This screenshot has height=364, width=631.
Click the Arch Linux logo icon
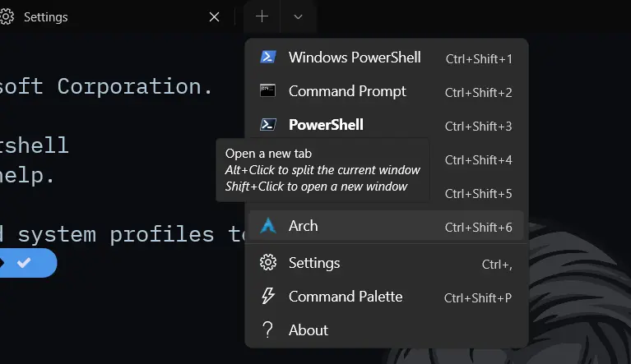(268, 226)
